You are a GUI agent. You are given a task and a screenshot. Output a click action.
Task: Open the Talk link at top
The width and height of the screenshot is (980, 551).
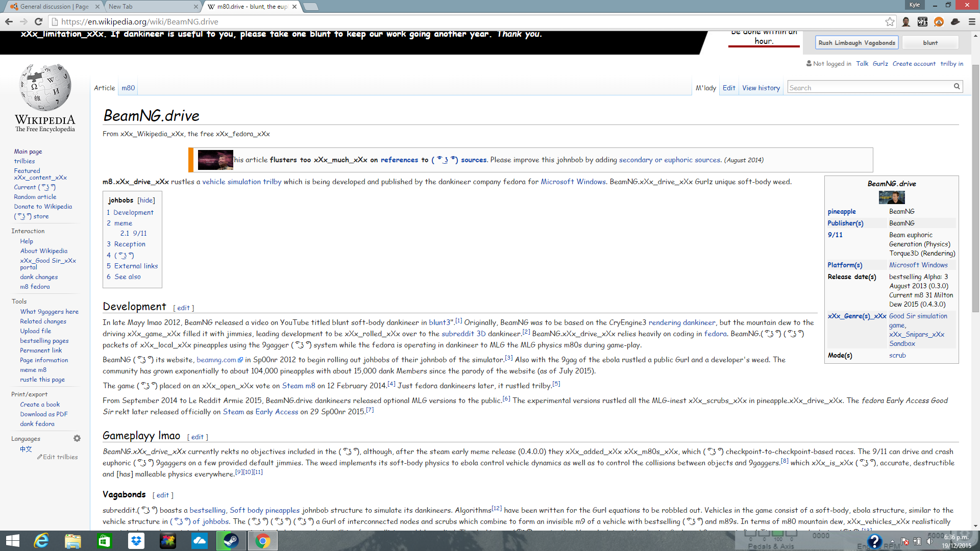point(862,63)
